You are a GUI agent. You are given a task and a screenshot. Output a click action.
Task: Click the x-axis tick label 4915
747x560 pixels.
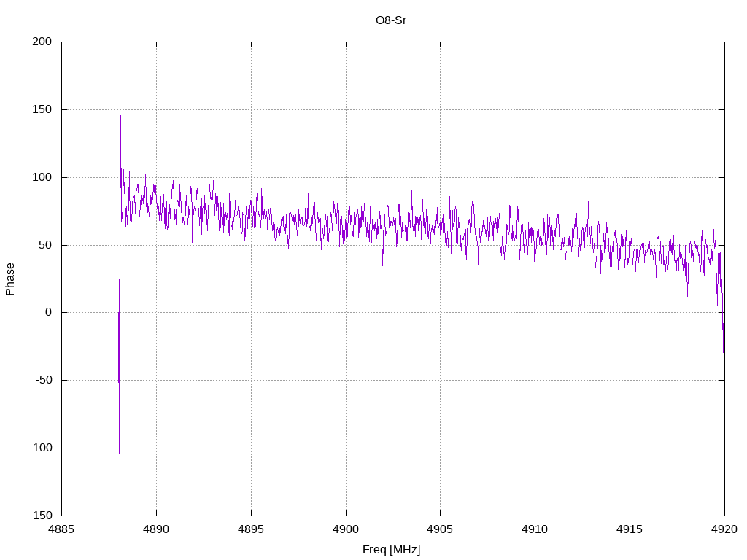click(630, 529)
